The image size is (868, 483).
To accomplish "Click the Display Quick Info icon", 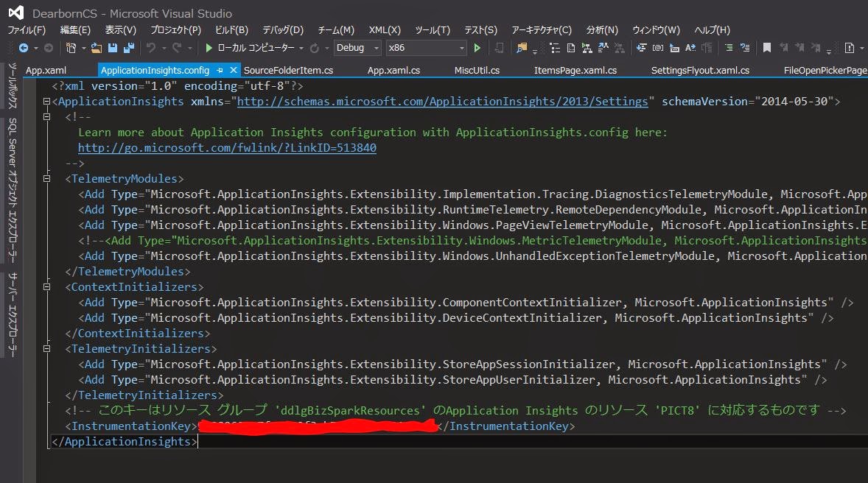I will tap(674, 48).
